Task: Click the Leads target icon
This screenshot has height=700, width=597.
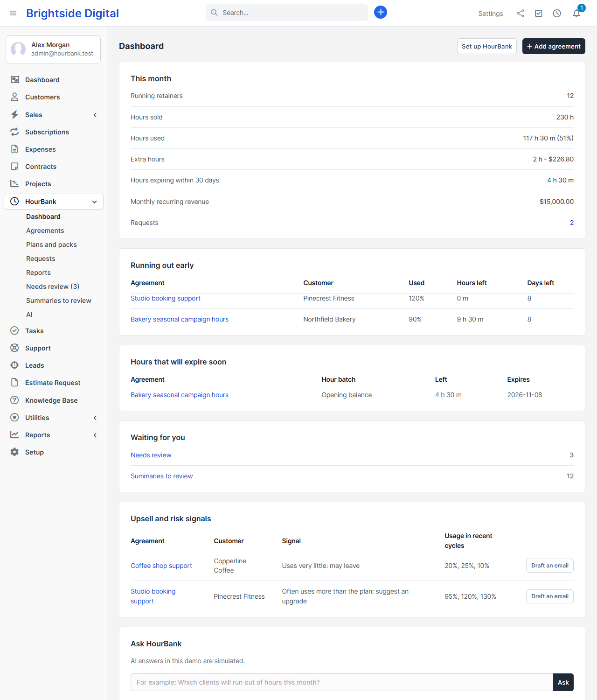Action: (x=15, y=365)
